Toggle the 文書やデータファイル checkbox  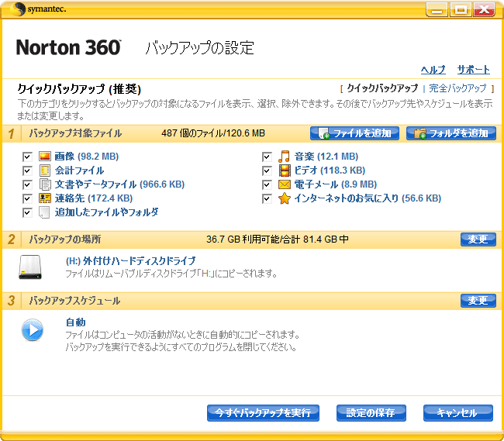[27, 184]
